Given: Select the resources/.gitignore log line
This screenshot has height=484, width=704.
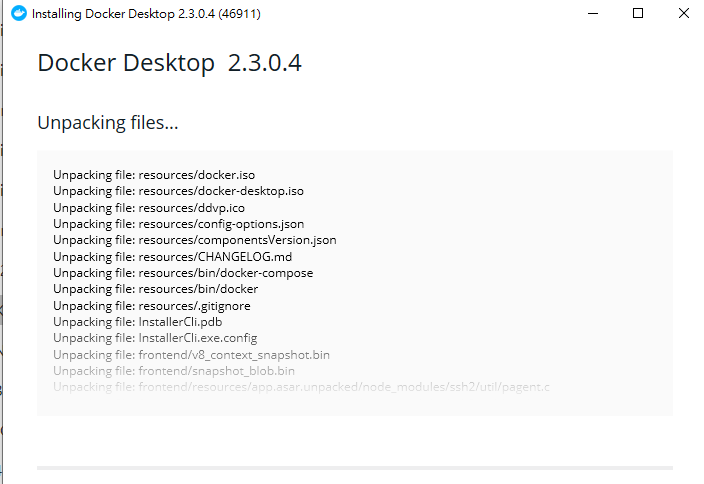Looking at the screenshot, I should click(x=152, y=306).
